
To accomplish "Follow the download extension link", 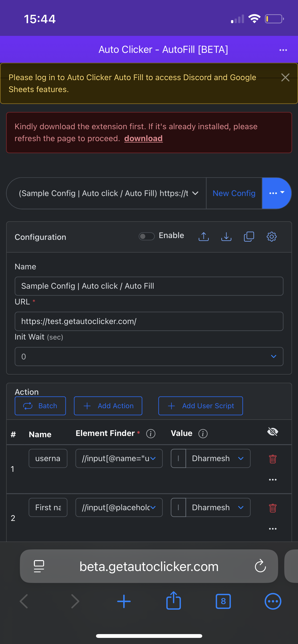I will pos(143,138).
